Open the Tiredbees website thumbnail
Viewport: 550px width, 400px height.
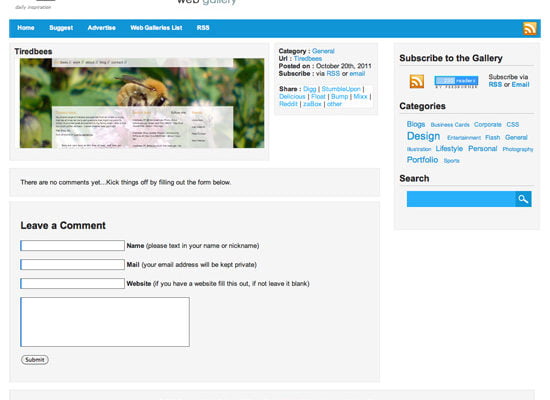point(142,103)
